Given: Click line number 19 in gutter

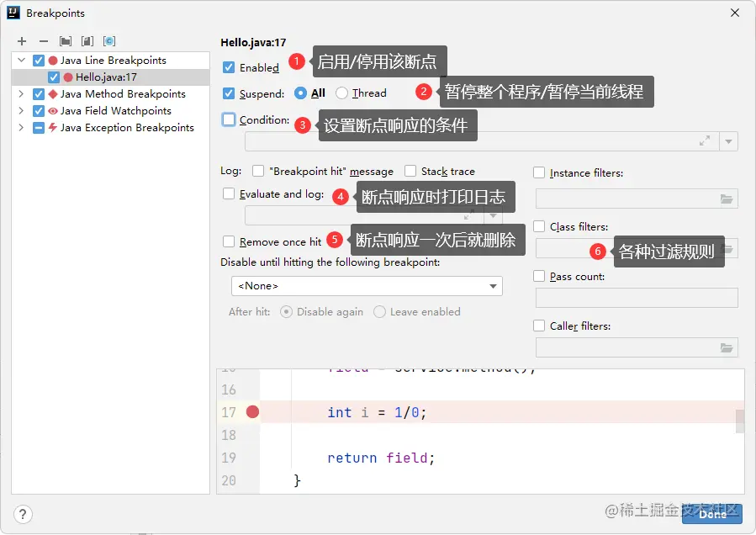Looking at the screenshot, I should [229, 458].
